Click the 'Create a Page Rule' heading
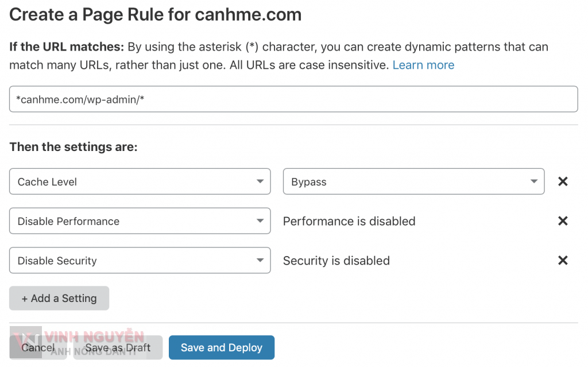The width and height of the screenshot is (588, 368). pyautogui.click(x=155, y=14)
